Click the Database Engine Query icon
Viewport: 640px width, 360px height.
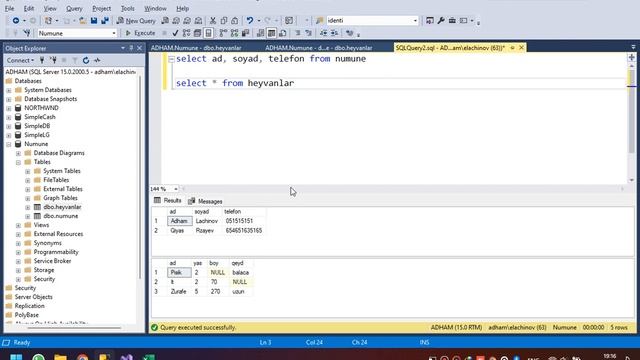[x=165, y=20]
